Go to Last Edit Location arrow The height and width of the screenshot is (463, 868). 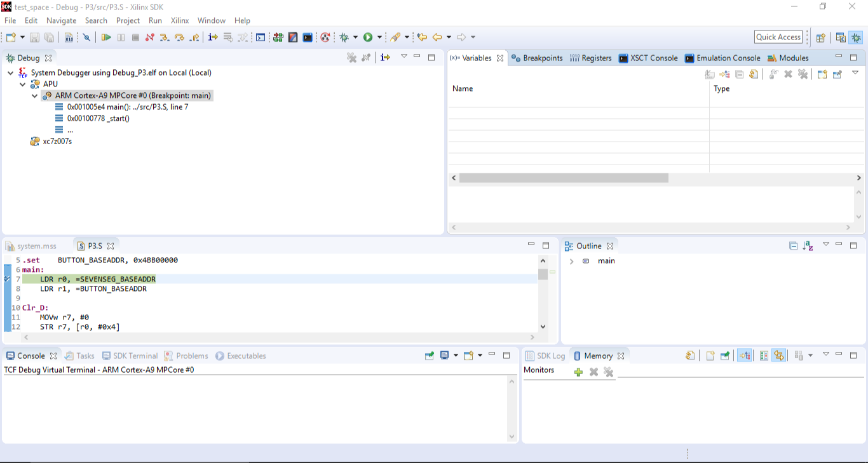[422, 37]
